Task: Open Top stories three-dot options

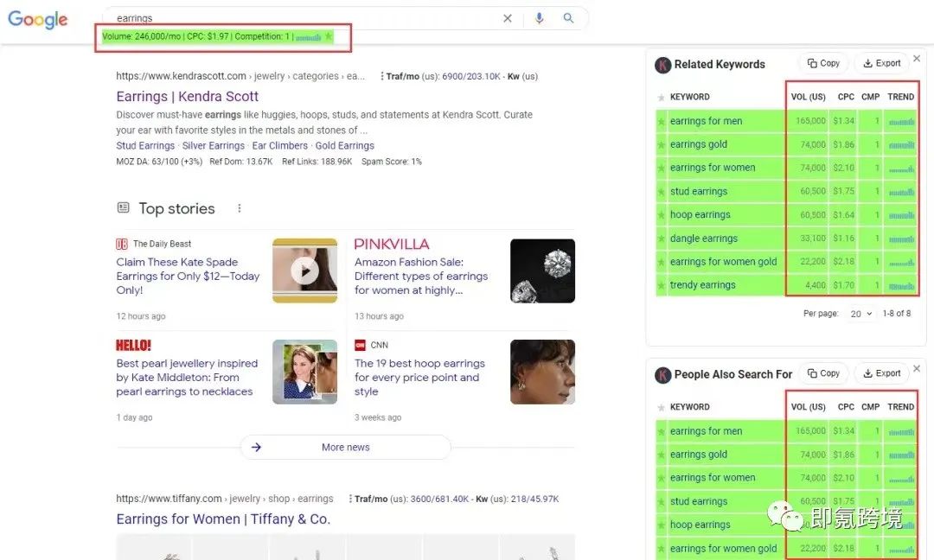Action: [x=240, y=208]
